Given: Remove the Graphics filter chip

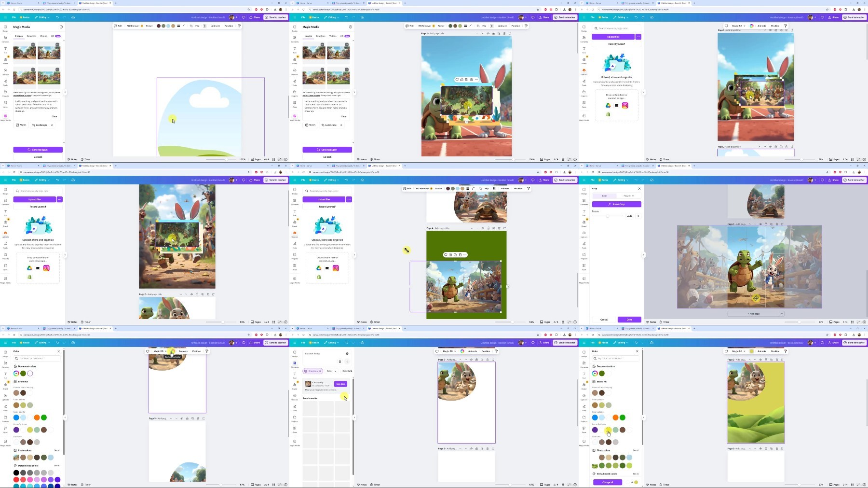Looking at the screenshot, I should 320,371.
